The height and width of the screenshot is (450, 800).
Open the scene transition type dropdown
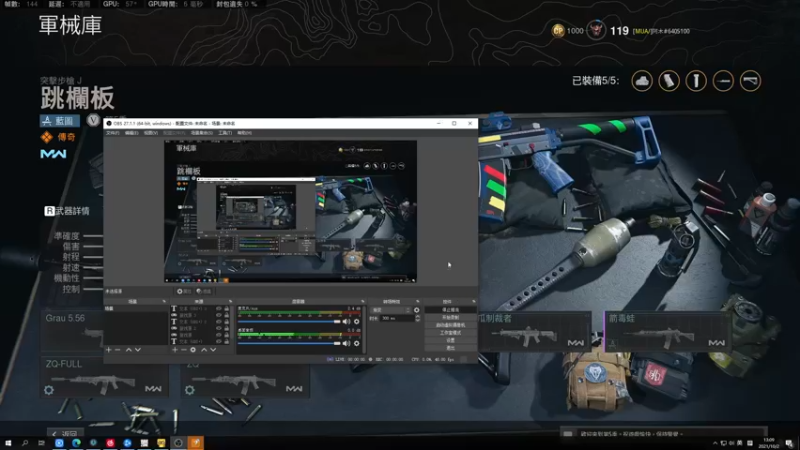pyautogui.click(x=391, y=310)
